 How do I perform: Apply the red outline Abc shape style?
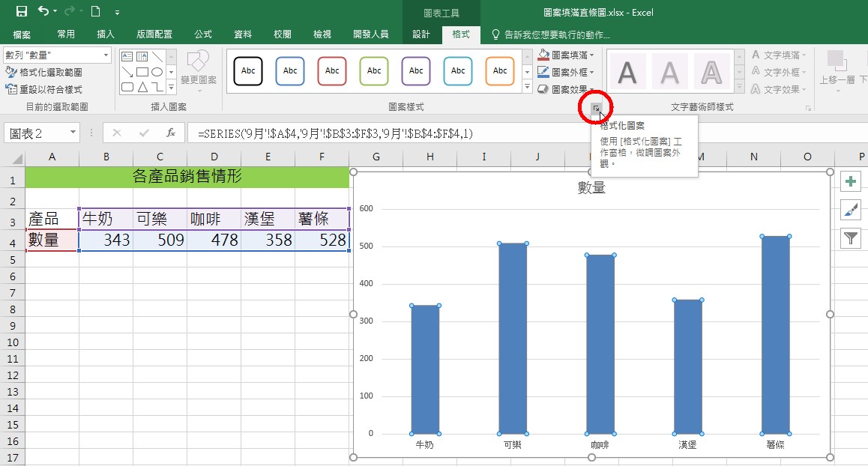[332, 71]
